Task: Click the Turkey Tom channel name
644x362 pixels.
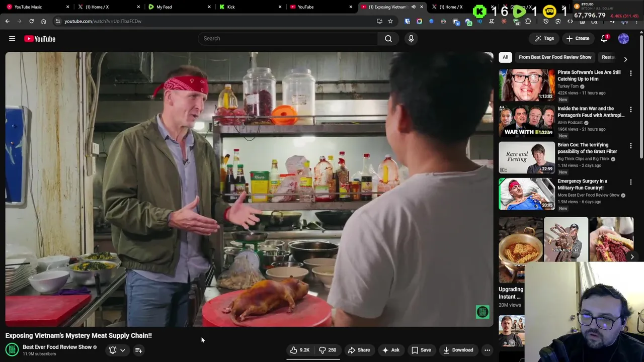Action: [568, 86]
